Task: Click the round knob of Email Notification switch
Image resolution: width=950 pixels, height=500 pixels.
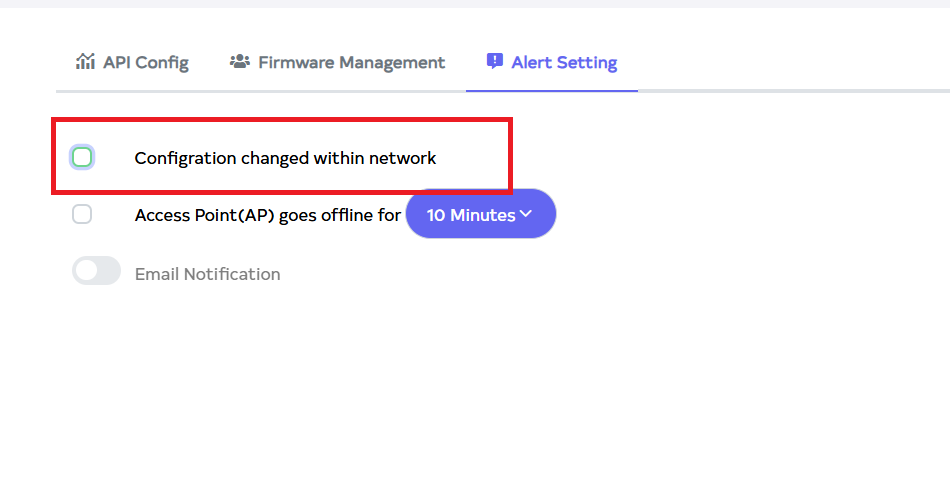Action: click(x=86, y=271)
